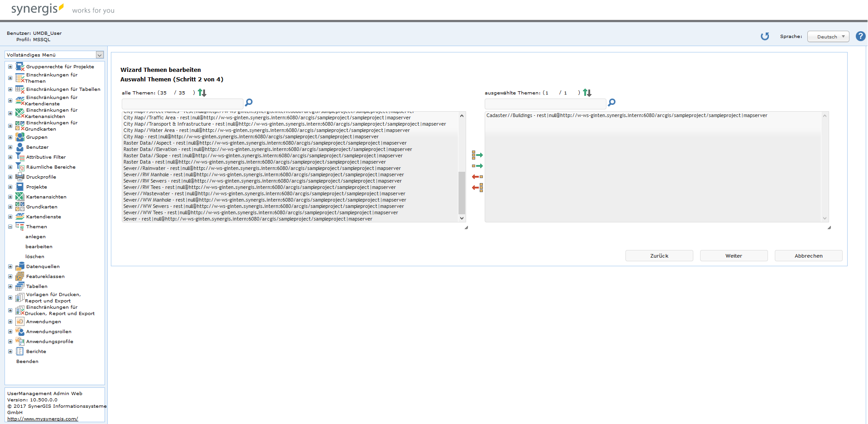Select the bearbeiten menu entry under Themen

[x=38, y=246]
